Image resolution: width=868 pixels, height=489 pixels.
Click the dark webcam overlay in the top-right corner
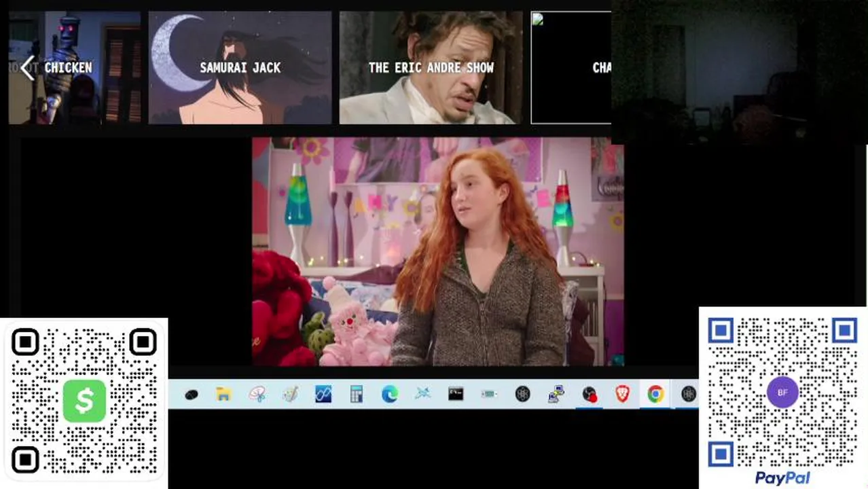[739, 71]
